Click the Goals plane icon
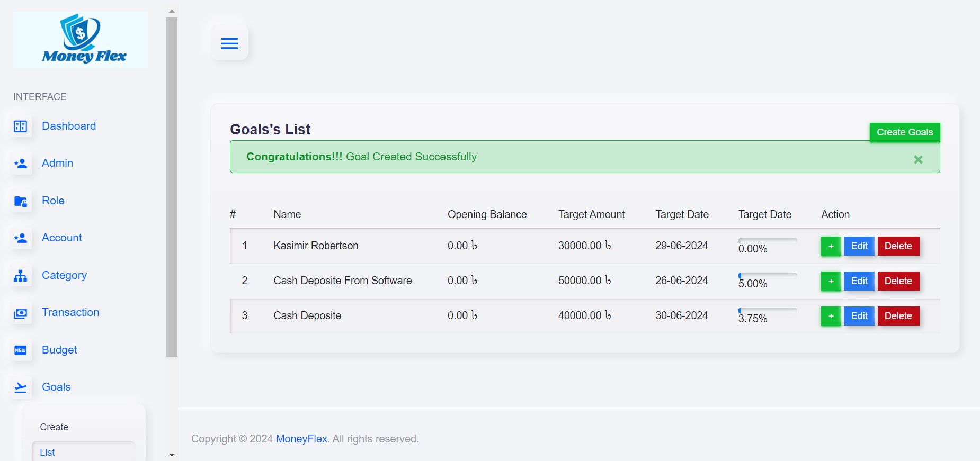980x461 pixels. [21, 387]
